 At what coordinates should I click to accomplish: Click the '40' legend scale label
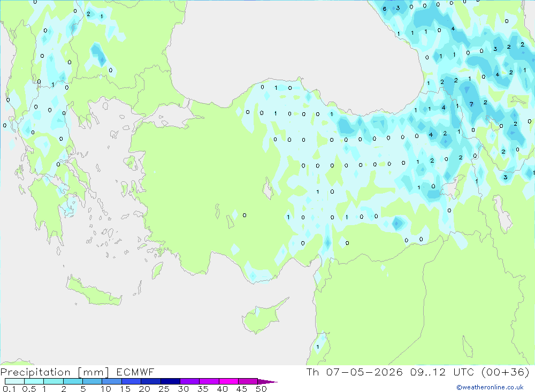click(223, 389)
